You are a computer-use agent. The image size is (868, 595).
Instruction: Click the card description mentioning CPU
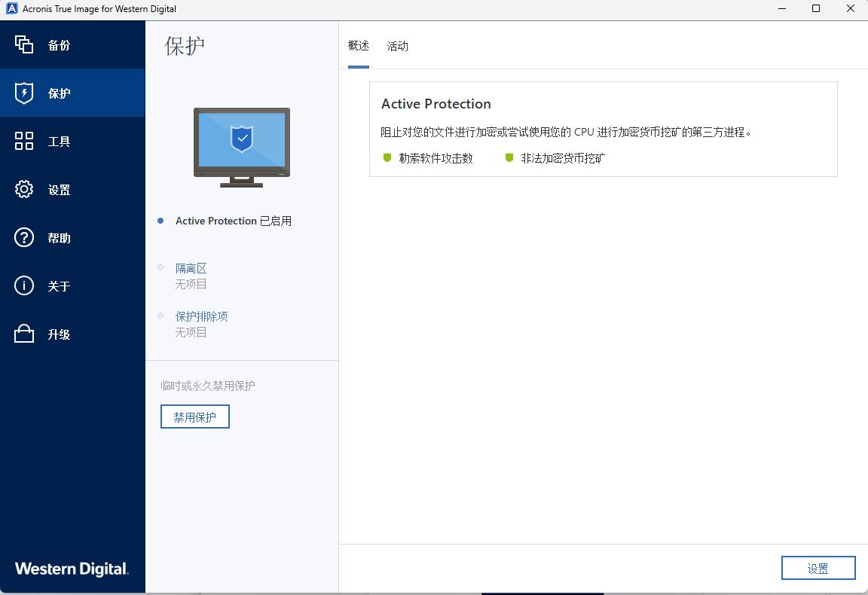point(566,133)
